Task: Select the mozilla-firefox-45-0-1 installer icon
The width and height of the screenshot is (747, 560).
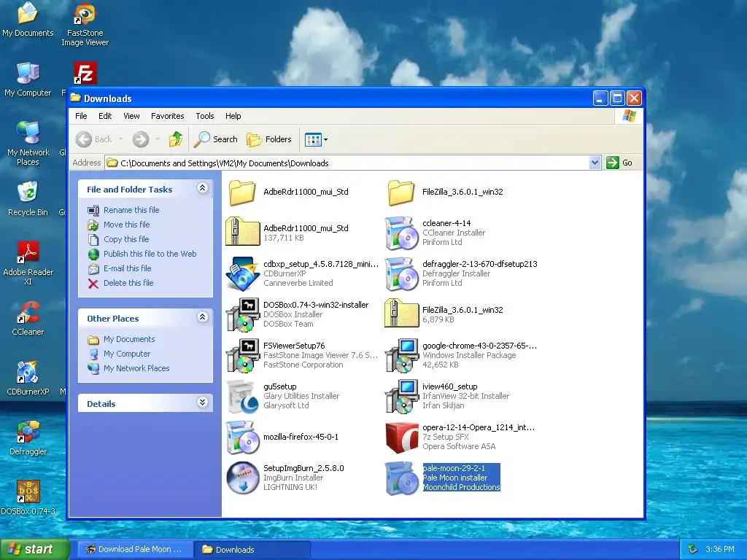Action: tap(242, 437)
